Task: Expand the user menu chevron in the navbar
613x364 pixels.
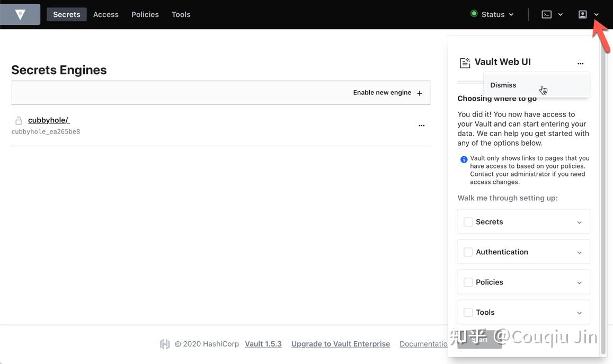Action: (x=596, y=14)
